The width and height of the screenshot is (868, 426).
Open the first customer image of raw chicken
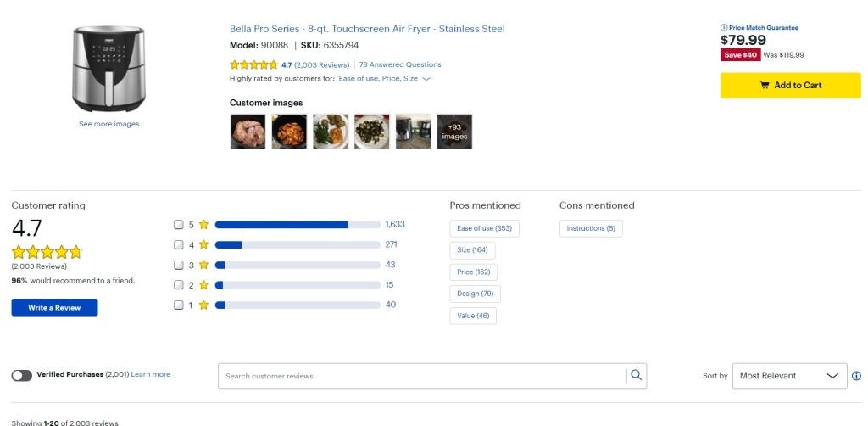(248, 132)
